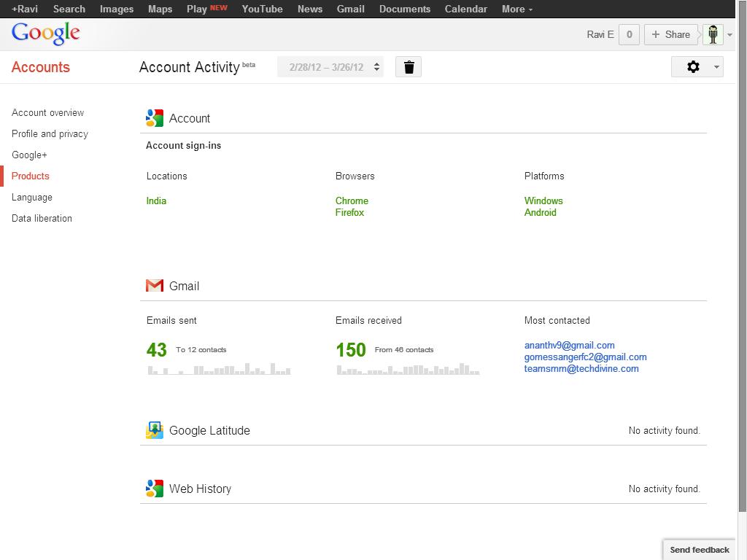This screenshot has width=747, height=560.
Task: Click the Google Latitude icon
Action: click(x=154, y=430)
